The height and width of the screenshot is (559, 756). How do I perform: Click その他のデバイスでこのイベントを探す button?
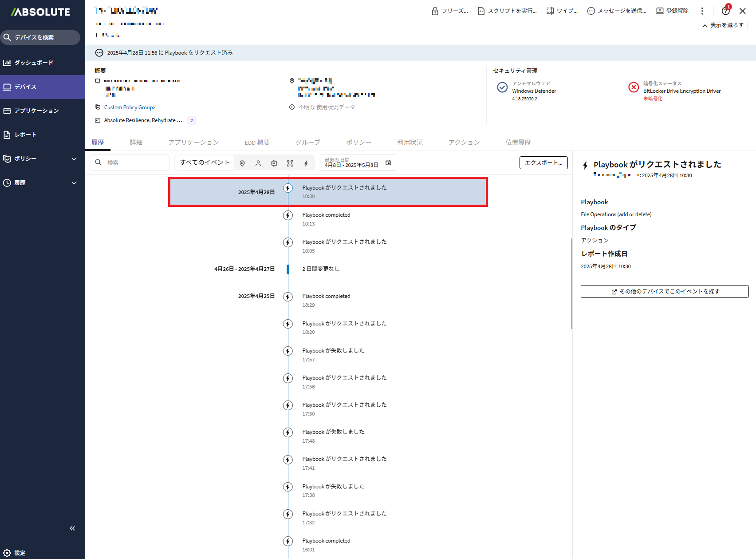[665, 292]
